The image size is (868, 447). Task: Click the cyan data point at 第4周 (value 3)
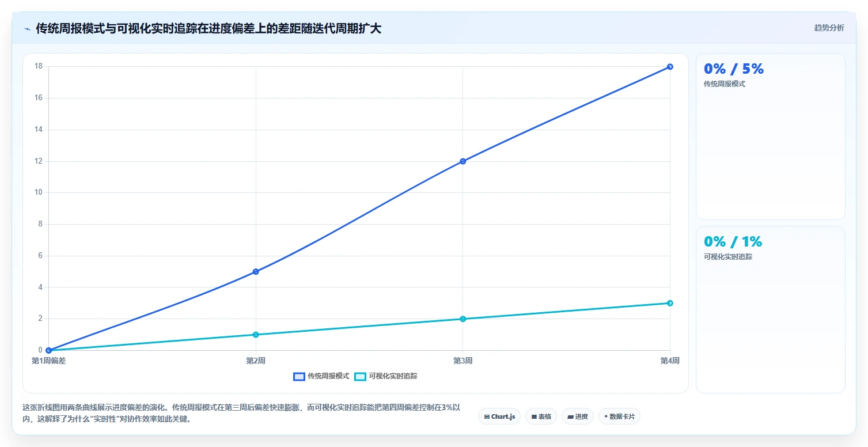tap(670, 303)
